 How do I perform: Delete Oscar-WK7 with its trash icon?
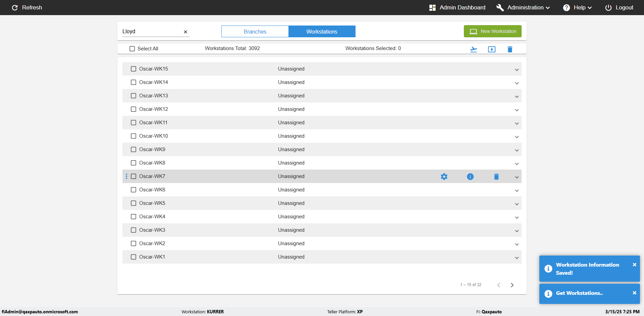click(x=496, y=177)
